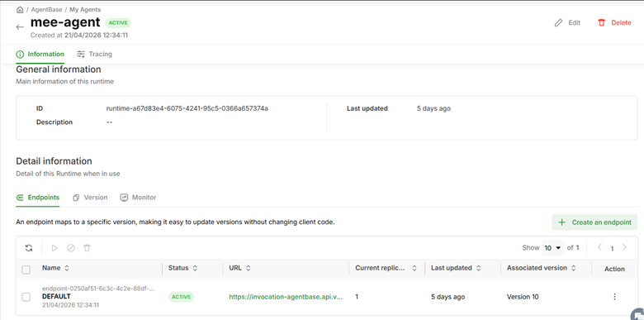644x320 pixels.
Task: Navigate to AgentBase breadcrumb
Action: coord(47,9)
